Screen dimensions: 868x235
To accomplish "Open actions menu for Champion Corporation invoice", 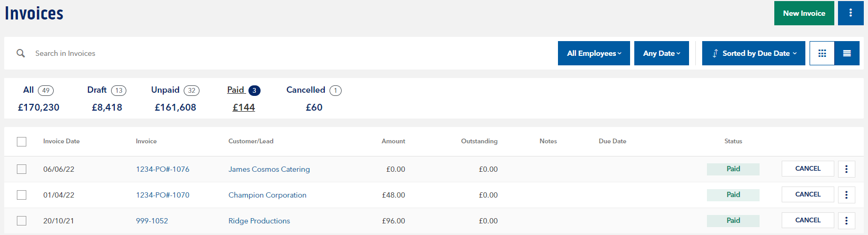I will pyautogui.click(x=846, y=195).
